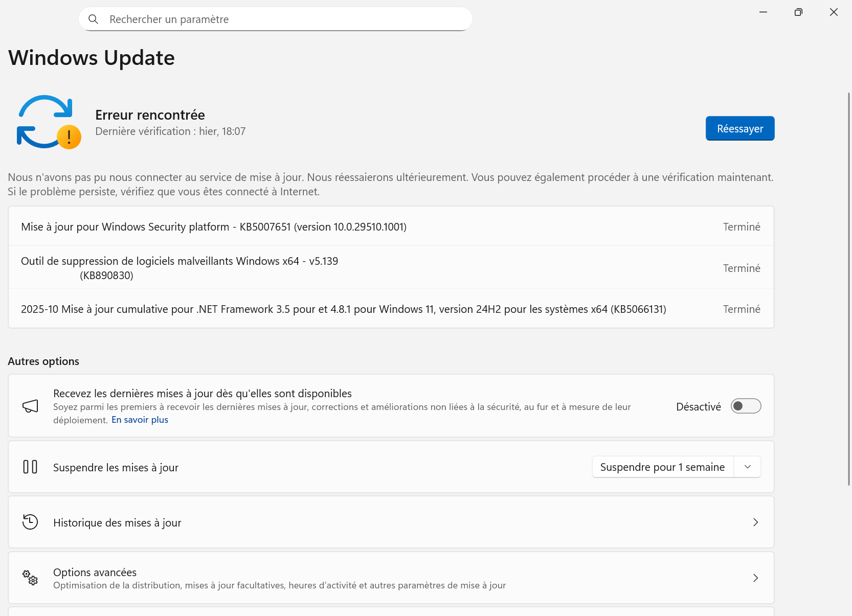Click the Windows Update sync error icon
852x616 pixels.
[49, 122]
